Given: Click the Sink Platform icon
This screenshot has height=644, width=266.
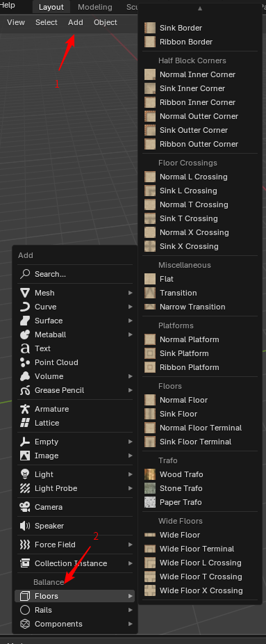Looking at the screenshot, I should pos(150,353).
